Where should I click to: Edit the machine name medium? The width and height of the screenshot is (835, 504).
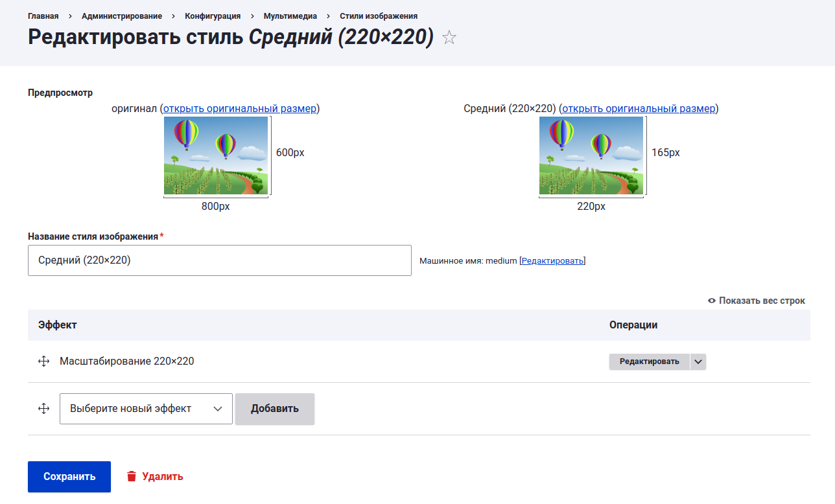pyautogui.click(x=552, y=260)
